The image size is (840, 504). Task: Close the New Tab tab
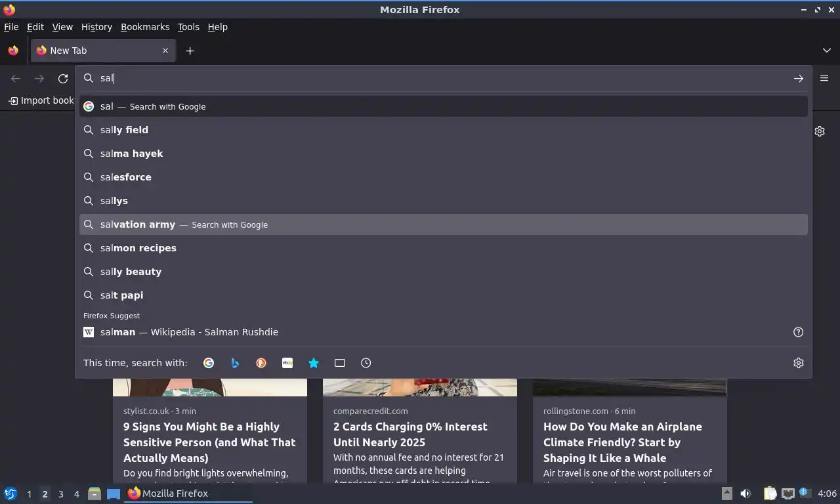[165, 51]
